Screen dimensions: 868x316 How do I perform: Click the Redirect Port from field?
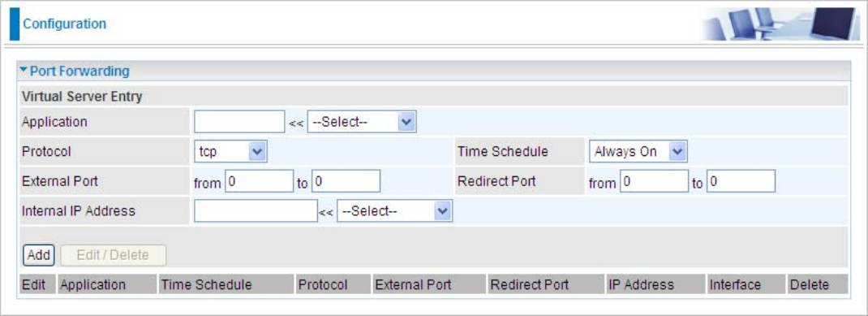pyautogui.click(x=655, y=181)
